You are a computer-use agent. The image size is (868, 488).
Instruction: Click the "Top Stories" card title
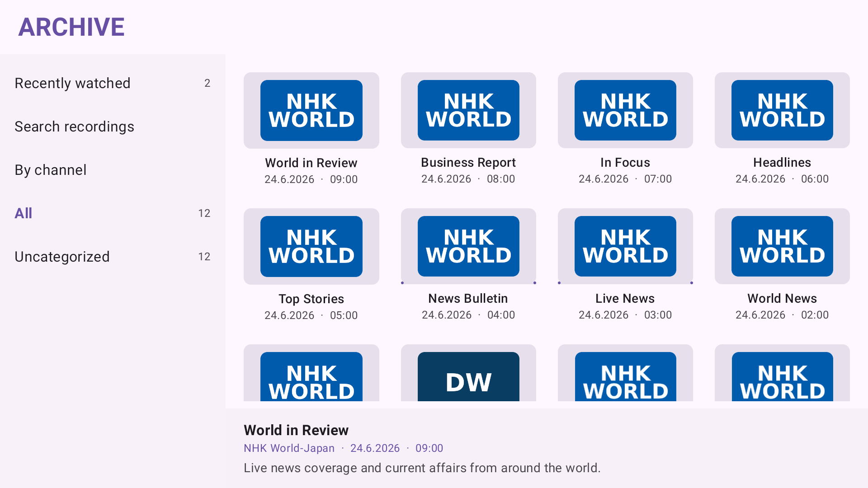click(x=311, y=299)
